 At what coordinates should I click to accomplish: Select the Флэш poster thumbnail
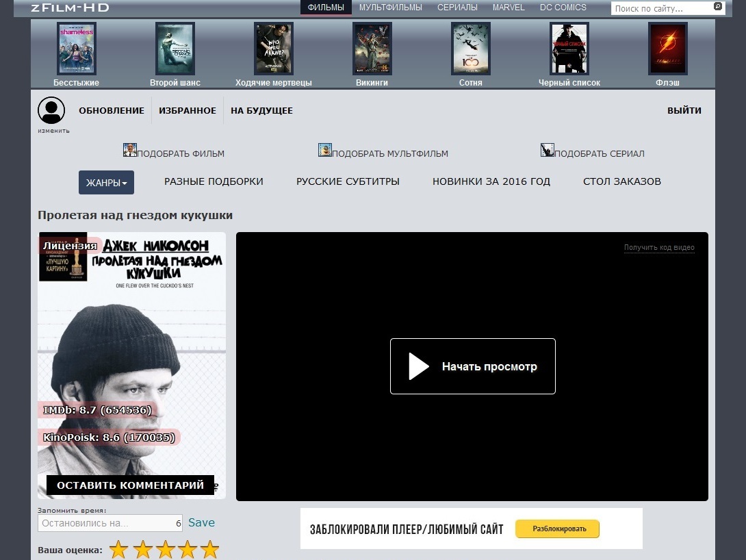pyautogui.click(x=667, y=49)
